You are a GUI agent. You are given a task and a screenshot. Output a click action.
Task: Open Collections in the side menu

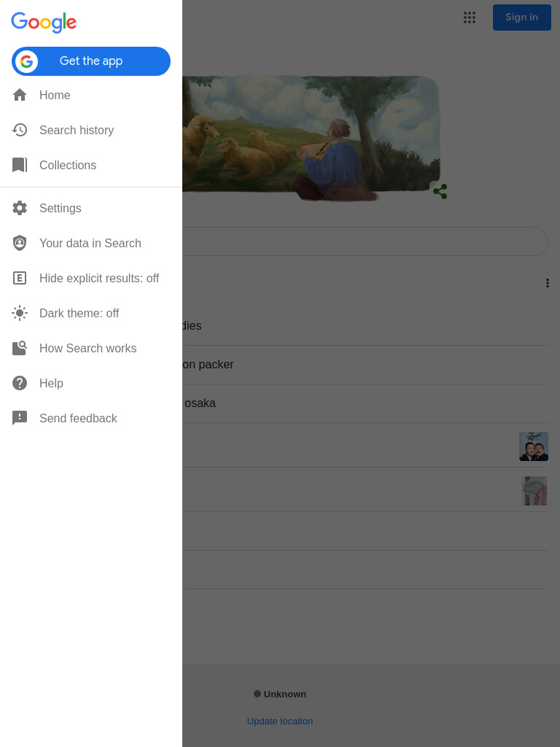tap(91, 165)
